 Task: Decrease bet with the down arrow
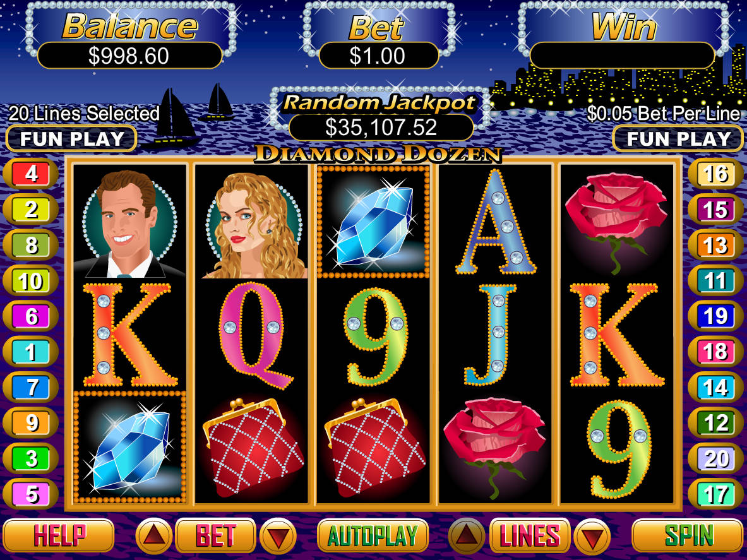pos(278,536)
